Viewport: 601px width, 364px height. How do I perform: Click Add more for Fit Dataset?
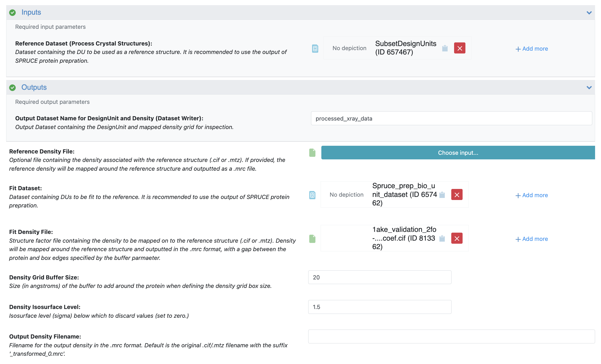tap(532, 195)
